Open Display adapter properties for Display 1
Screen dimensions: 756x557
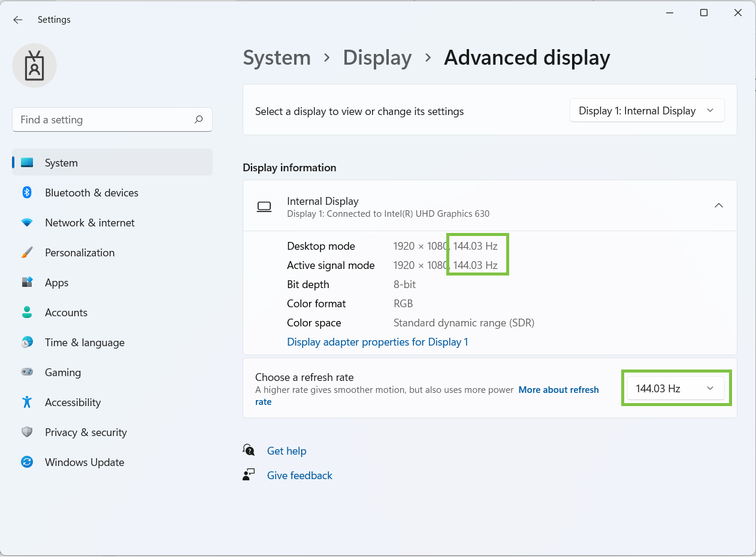(x=377, y=341)
